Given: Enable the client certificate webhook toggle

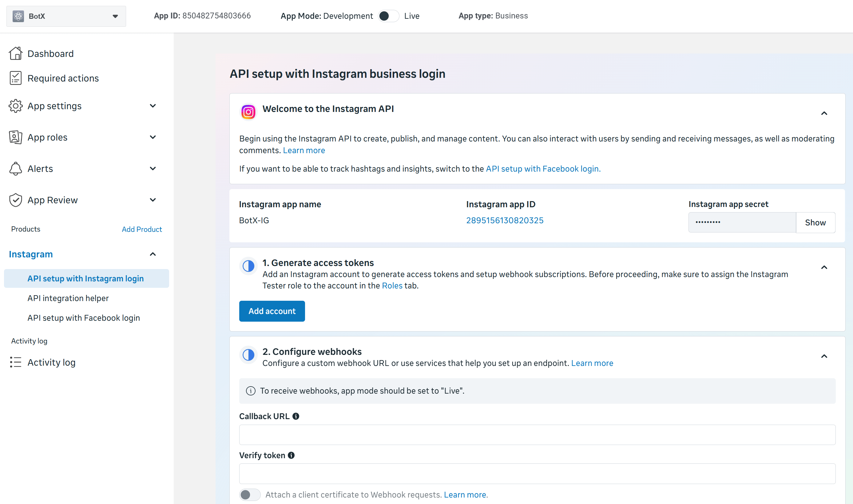Looking at the screenshot, I should pos(250,494).
